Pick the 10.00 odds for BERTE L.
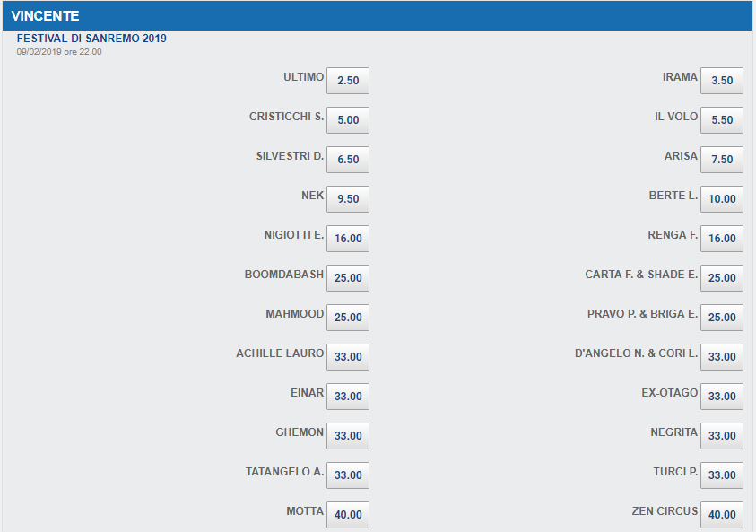Screen dimensions: 756x532 tap(722, 199)
